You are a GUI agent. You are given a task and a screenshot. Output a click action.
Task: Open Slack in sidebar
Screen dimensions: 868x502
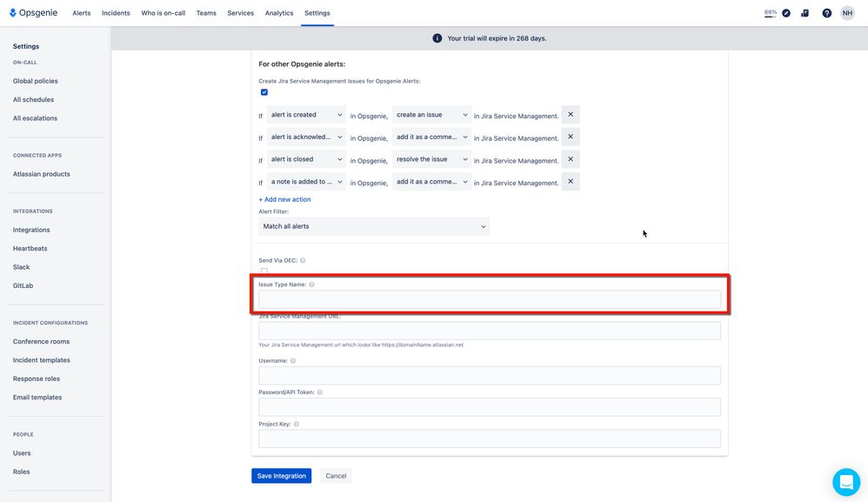click(21, 267)
